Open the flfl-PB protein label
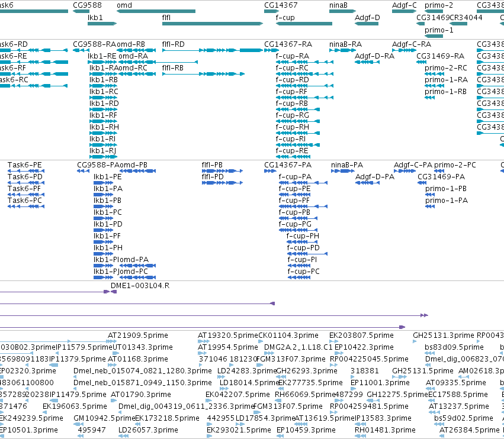Viewport: 504px width, 439px height. [x=212, y=164]
